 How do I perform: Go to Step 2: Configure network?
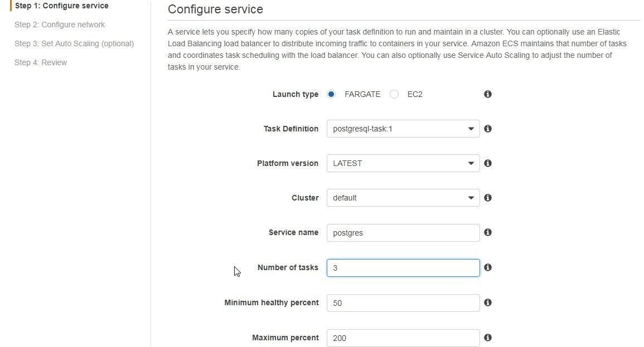60,25
